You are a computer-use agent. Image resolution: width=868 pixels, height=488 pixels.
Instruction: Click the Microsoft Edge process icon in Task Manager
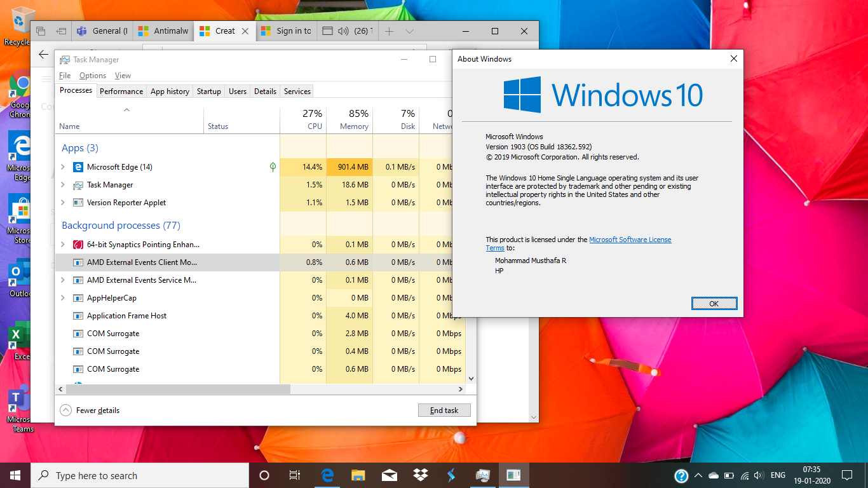click(x=78, y=167)
